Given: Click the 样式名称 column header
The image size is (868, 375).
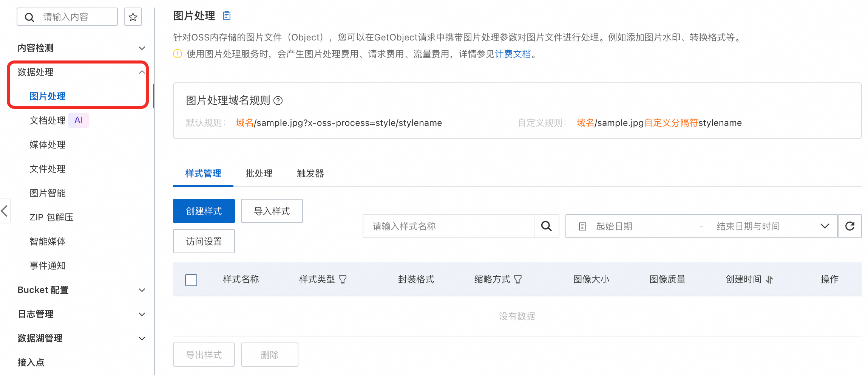Looking at the screenshot, I should tap(241, 279).
